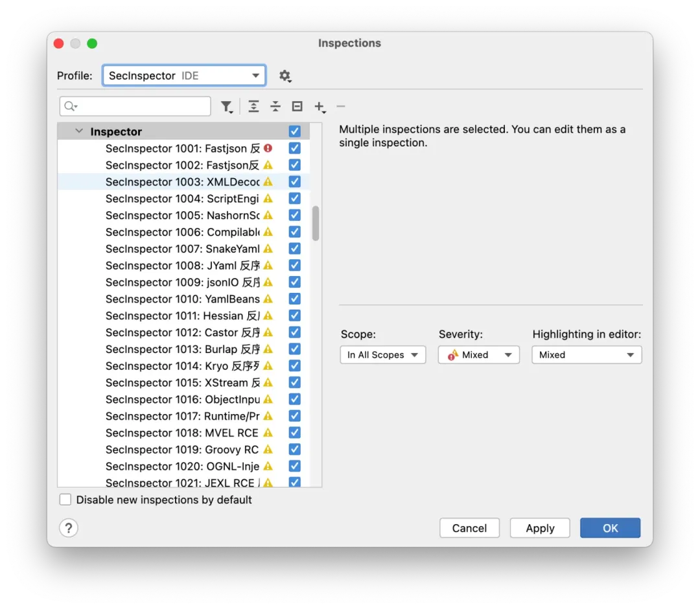Expand all inspection tree nodes
Viewport: 700px width, 609px height.
click(253, 106)
